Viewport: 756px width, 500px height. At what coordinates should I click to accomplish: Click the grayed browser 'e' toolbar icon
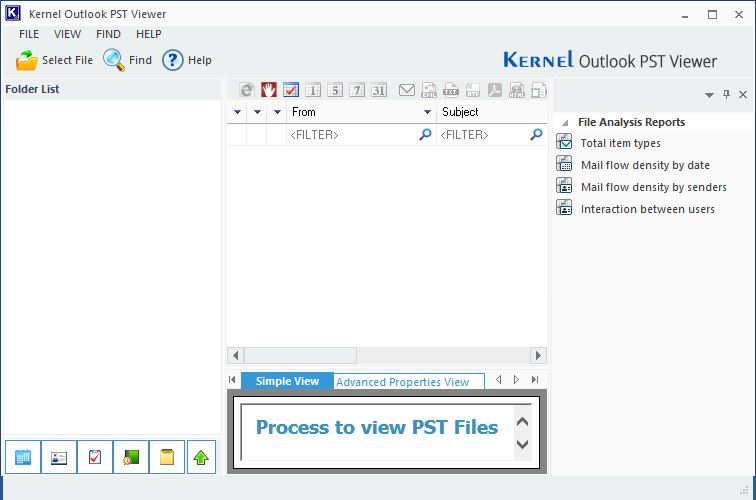click(x=247, y=90)
